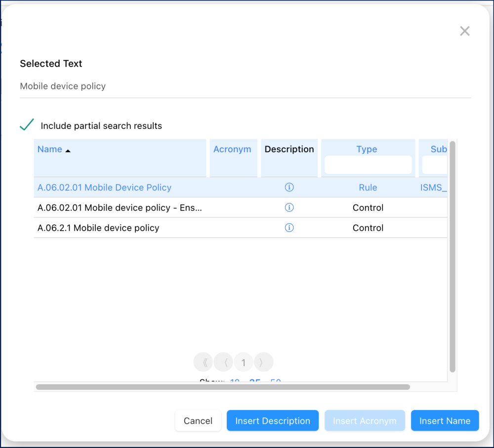This screenshot has height=448, width=494.
Task: Go to next page of results
Action: pyautogui.click(x=263, y=363)
